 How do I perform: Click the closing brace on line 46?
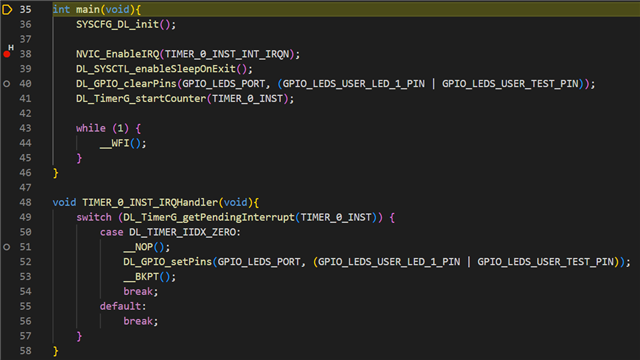point(56,173)
